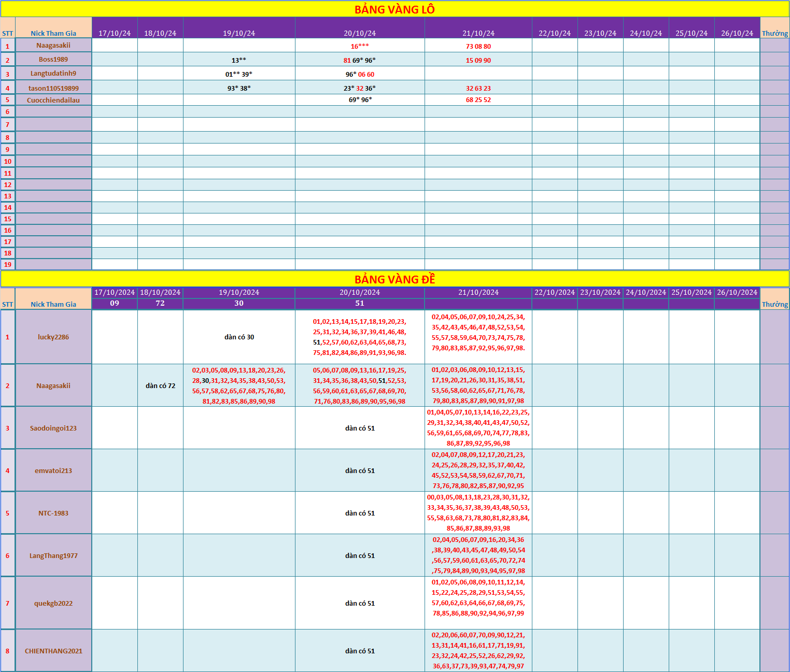Viewport: 790px width, 672px height.
Task: Click the "BẢNG VÀNG LÔ" title banner
Action: tap(394, 9)
